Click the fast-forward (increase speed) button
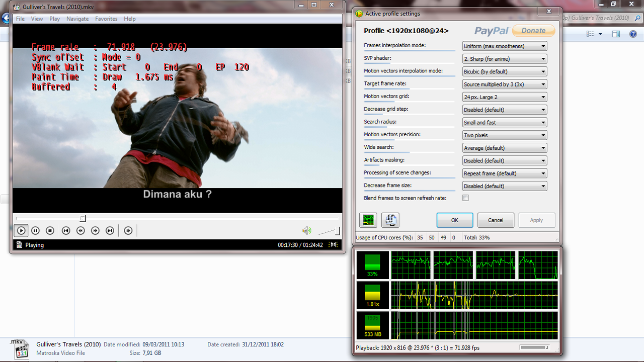This screenshot has height=362, width=644. pos(95,231)
